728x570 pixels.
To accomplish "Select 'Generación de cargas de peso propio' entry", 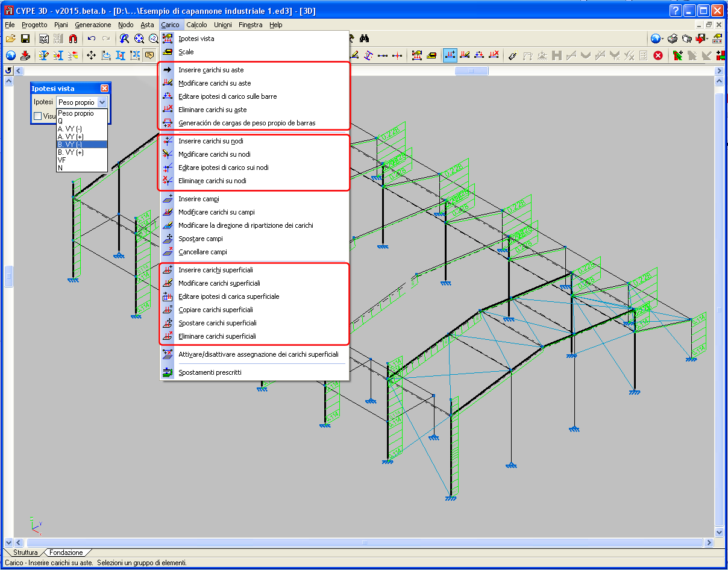I will [255, 123].
